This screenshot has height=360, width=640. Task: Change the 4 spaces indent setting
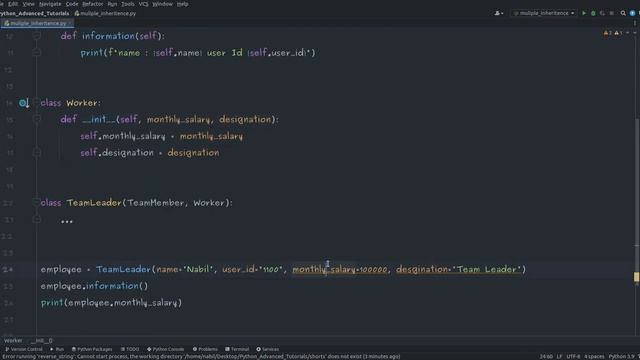coord(594,357)
